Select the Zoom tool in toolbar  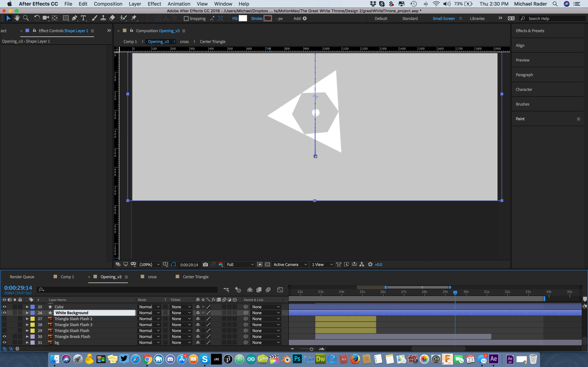pos(26,18)
